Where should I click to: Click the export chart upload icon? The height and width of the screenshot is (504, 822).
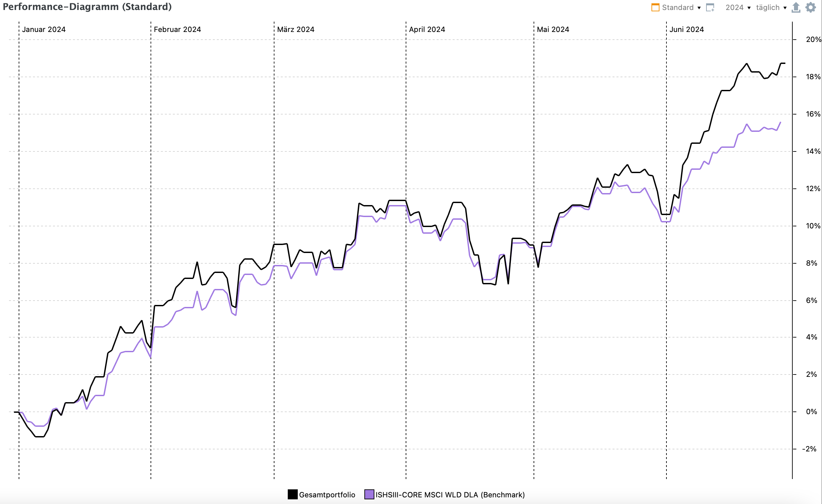click(796, 7)
